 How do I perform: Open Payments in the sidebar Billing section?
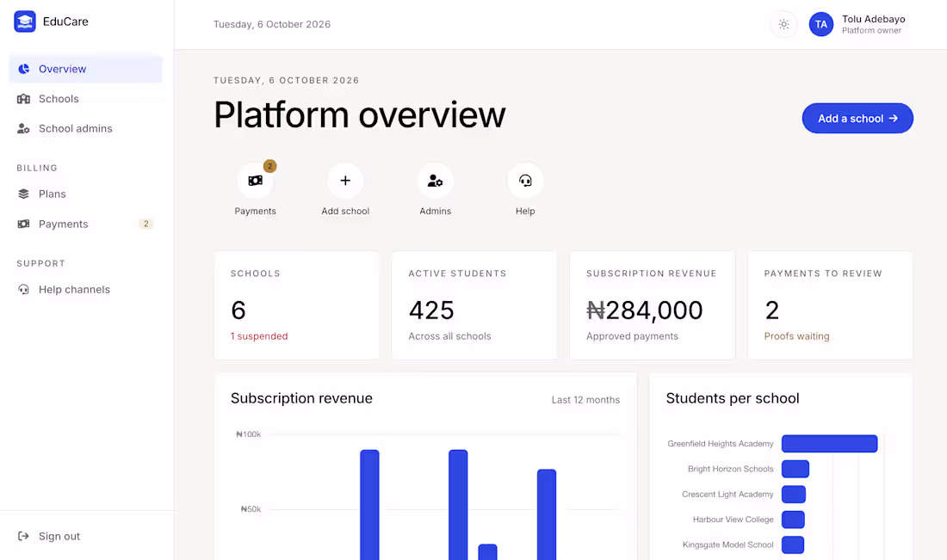point(86,224)
